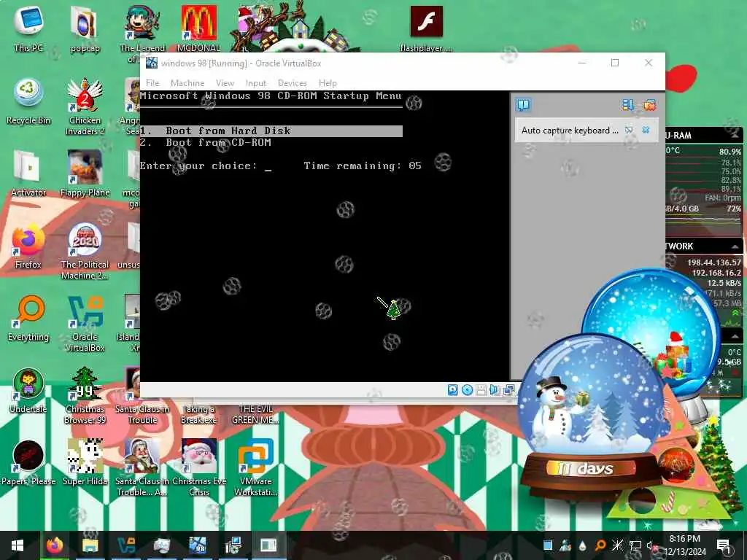The width and height of the screenshot is (747, 560).
Task: Select The Political Machine 2020 shortcut
Action: click(x=85, y=252)
